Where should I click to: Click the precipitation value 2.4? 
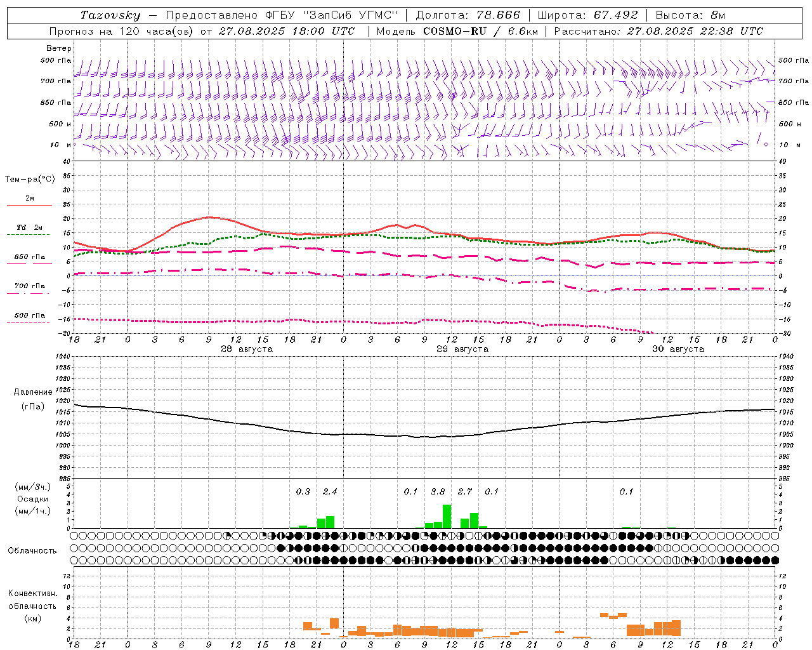coord(330,491)
